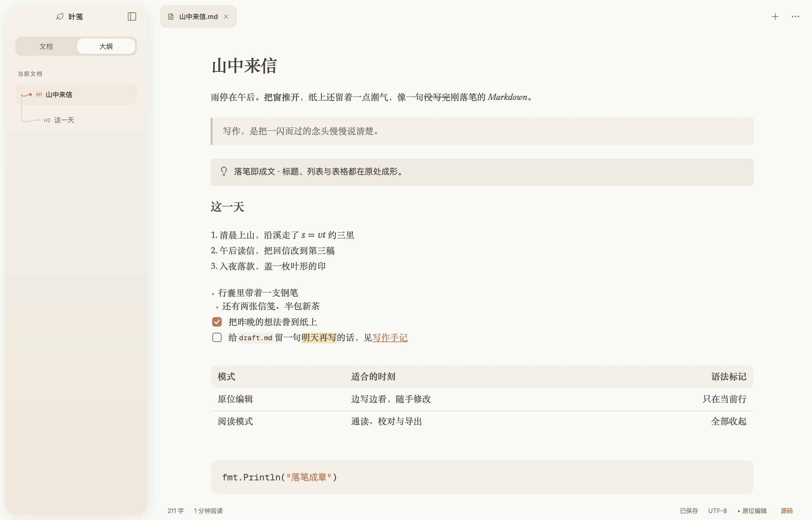The image size is (812, 520).
Task: Click the lightbulb icon in callout
Action: pyautogui.click(x=224, y=172)
